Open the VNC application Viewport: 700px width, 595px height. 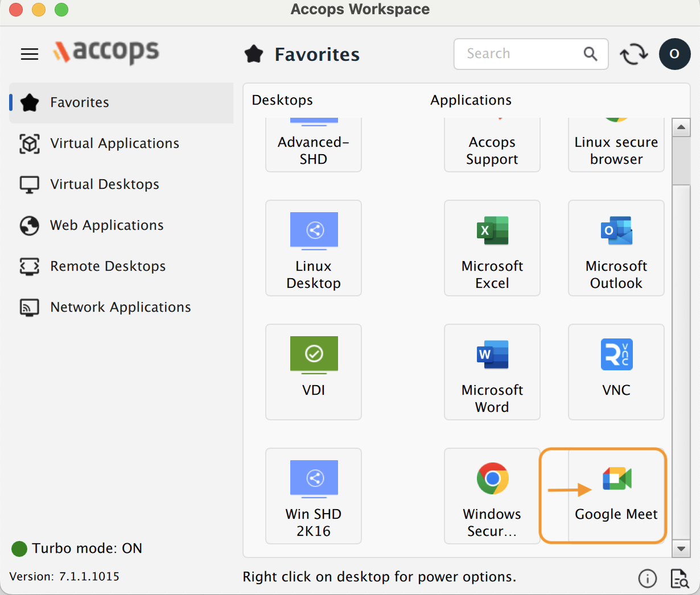[x=616, y=371]
